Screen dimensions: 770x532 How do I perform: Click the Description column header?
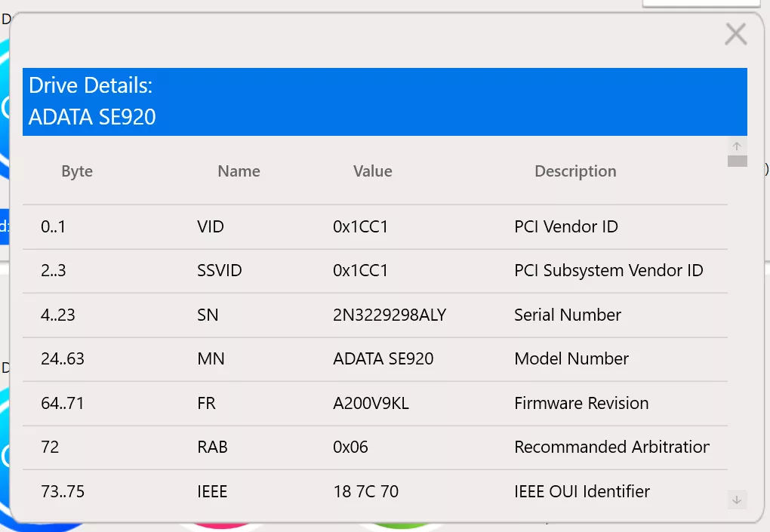click(575, 171)
